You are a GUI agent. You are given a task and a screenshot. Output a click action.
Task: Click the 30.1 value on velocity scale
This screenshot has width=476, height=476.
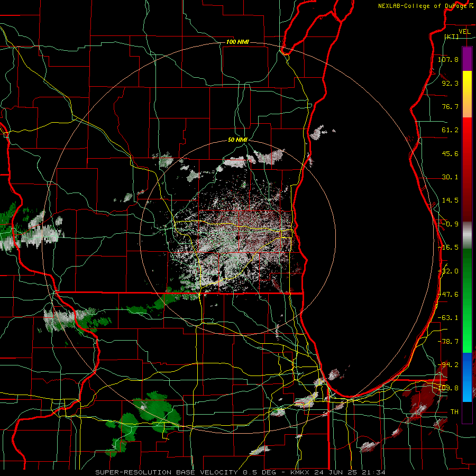[x=450, y=177]
